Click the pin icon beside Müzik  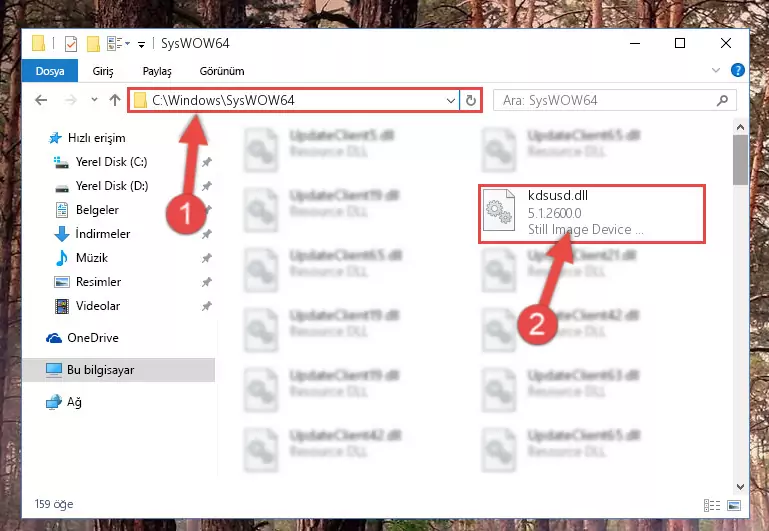point(206,258)
